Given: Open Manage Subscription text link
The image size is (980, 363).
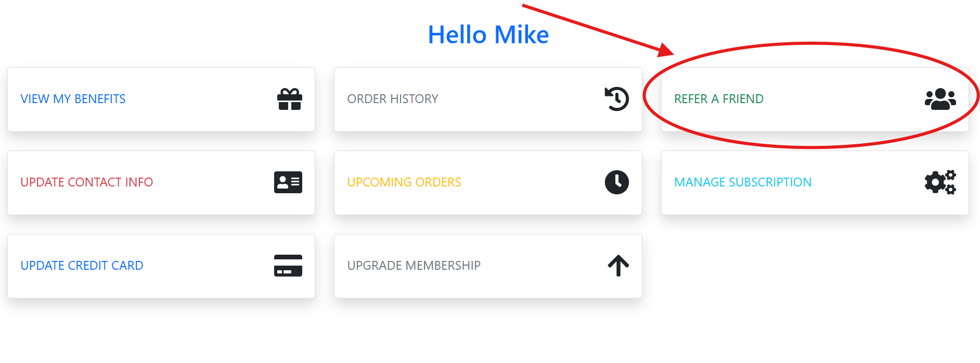Looking at the screenshot, I should pyautogui.click(x=743, y=182).
